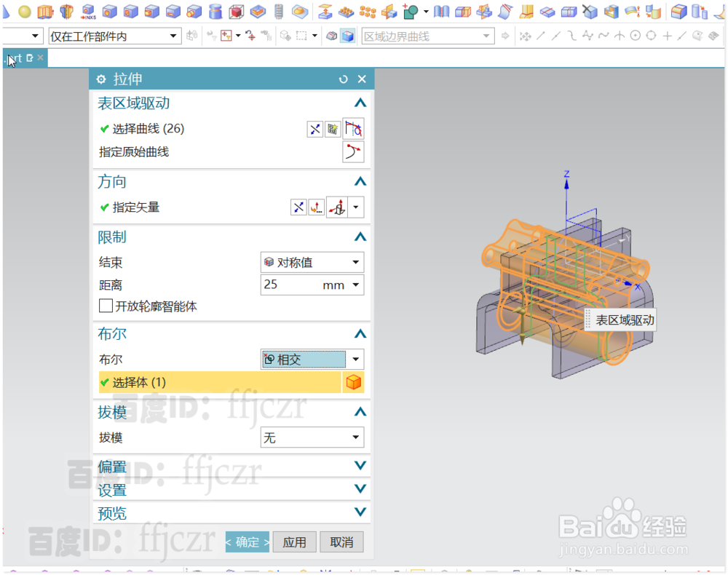Click the NX5 hole feature icon
Image resolution: width=728 pixels, height=575 pixels.
(x=88, y=11)
